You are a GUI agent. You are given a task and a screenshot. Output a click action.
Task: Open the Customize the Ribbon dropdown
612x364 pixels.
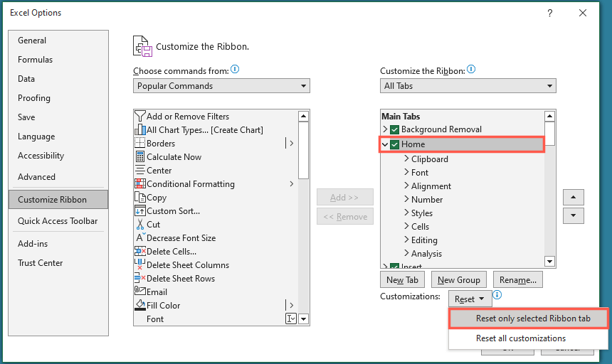click(x=468, y=86)
